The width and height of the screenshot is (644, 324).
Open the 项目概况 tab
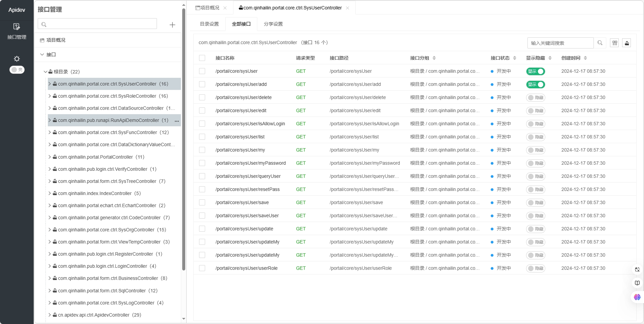pos(208,8)
